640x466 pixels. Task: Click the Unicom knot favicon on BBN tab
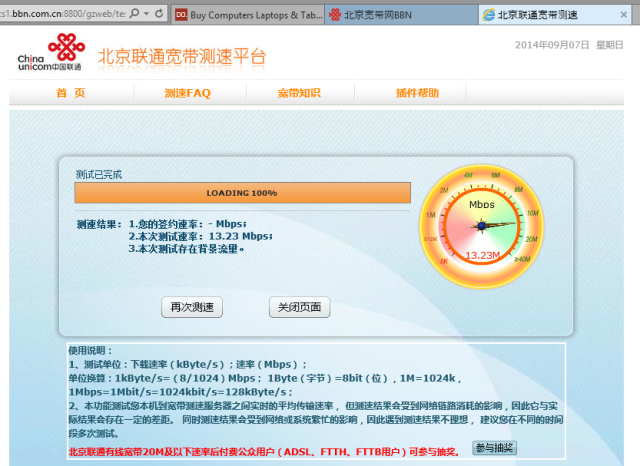click(335, 15)
